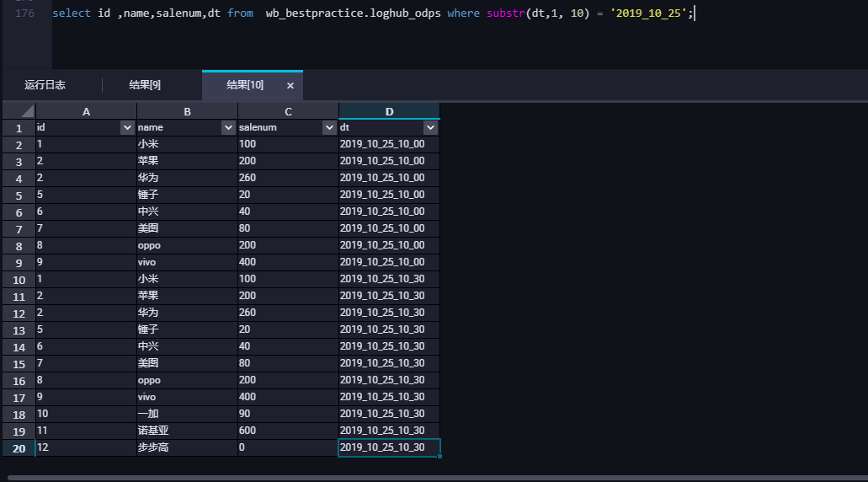This screenshot has width=868, height=482.
Task: Click id 10 cell in row 18
Action: coord(86,414)
